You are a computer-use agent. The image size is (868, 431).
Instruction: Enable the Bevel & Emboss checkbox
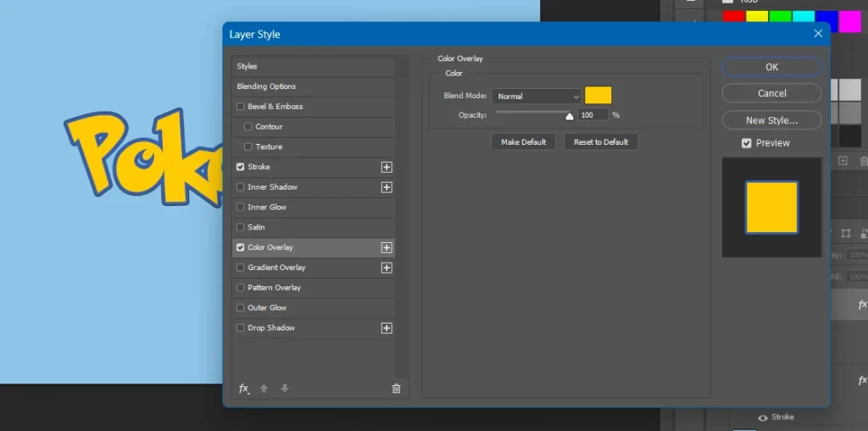pos(241,107)
